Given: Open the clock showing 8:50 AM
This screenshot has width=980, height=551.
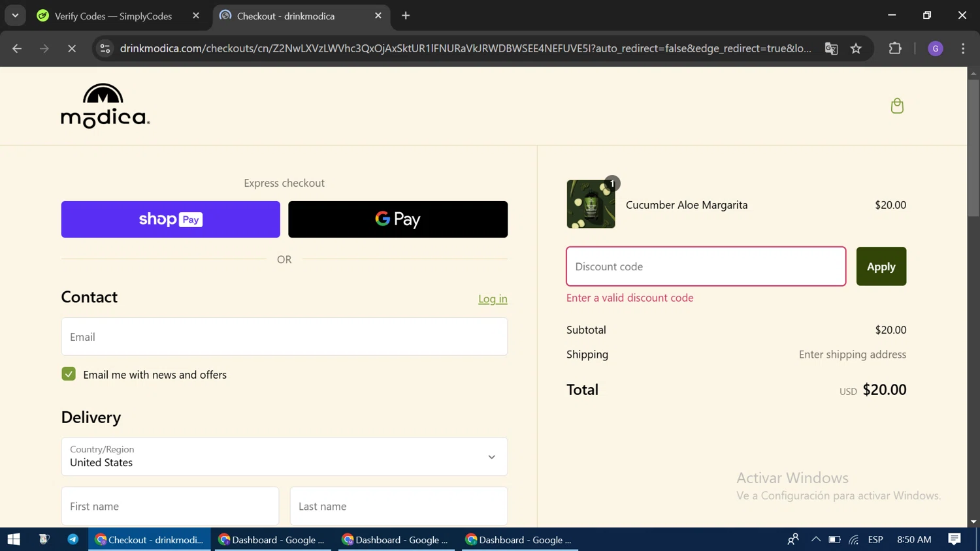Looking at the screenshot, I should [914, 539].
